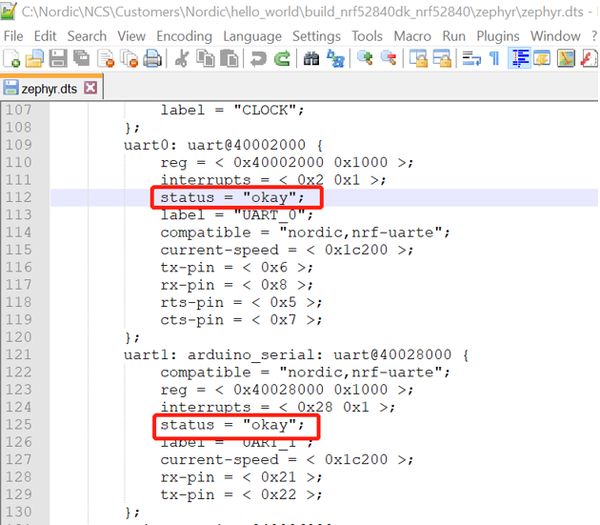This screenshot has height=525, width=600.
Task: Click text tx-pin = < 0x22 >;
Action: pos(241,494)
